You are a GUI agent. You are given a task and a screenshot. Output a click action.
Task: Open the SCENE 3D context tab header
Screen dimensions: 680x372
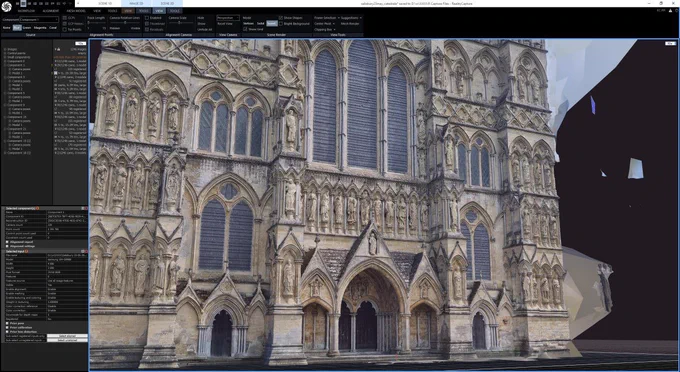tap(167, 3)
